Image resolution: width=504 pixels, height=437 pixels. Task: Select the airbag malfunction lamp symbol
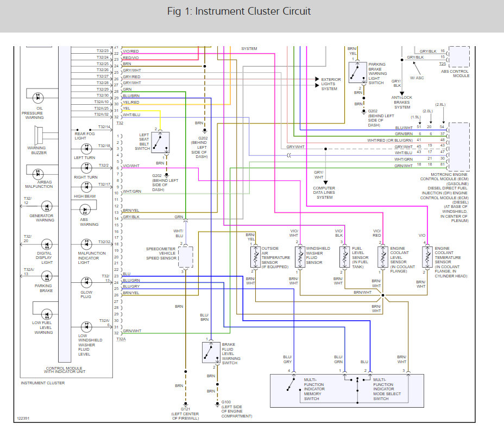click(x=38, y=174)
